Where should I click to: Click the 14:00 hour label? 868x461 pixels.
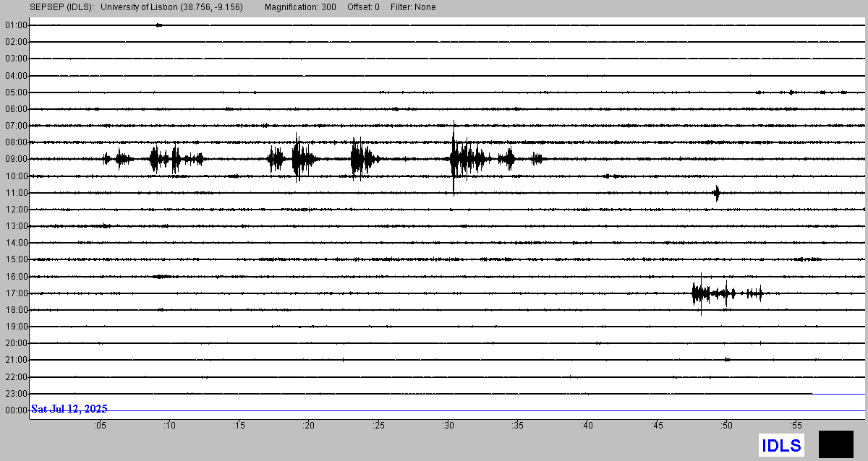(14, 243)
